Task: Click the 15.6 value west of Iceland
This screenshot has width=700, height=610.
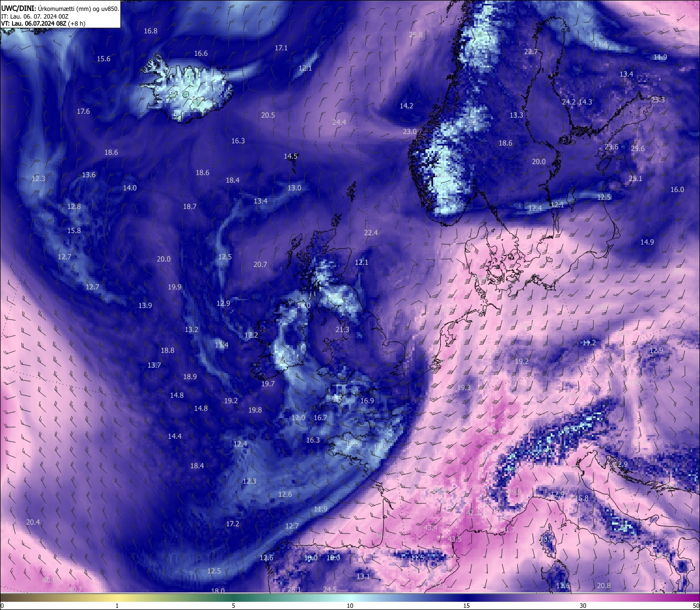Action: pyautogui.click(x=103, y=59)
